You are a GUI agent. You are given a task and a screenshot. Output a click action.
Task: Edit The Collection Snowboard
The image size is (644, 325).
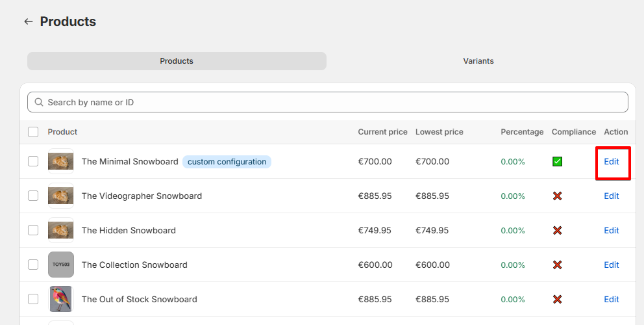pyautogui.click(x=611, y=265)
